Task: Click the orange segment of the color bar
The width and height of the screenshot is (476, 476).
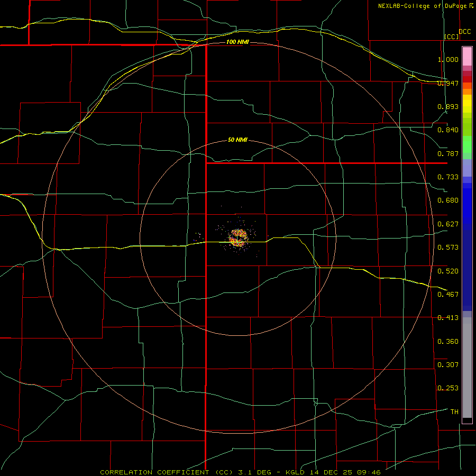Action: 467,89
